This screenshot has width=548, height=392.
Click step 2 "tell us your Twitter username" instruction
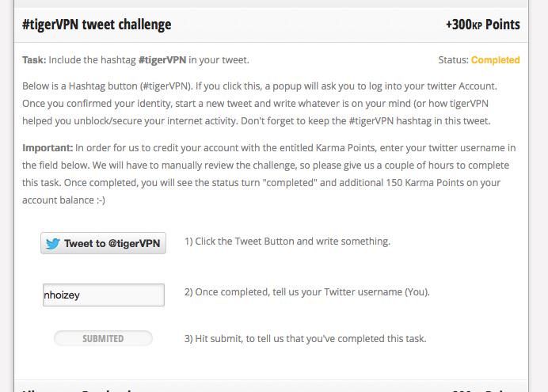[307, 292]
